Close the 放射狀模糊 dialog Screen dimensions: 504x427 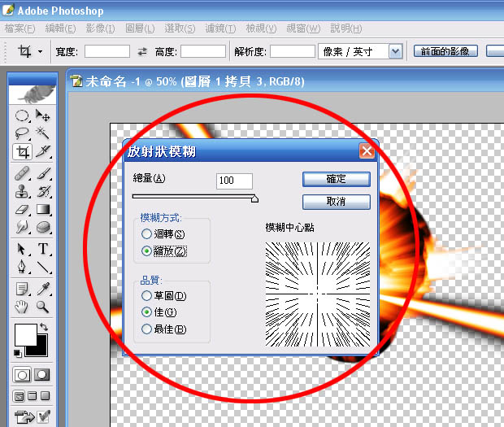click(367, 150)
